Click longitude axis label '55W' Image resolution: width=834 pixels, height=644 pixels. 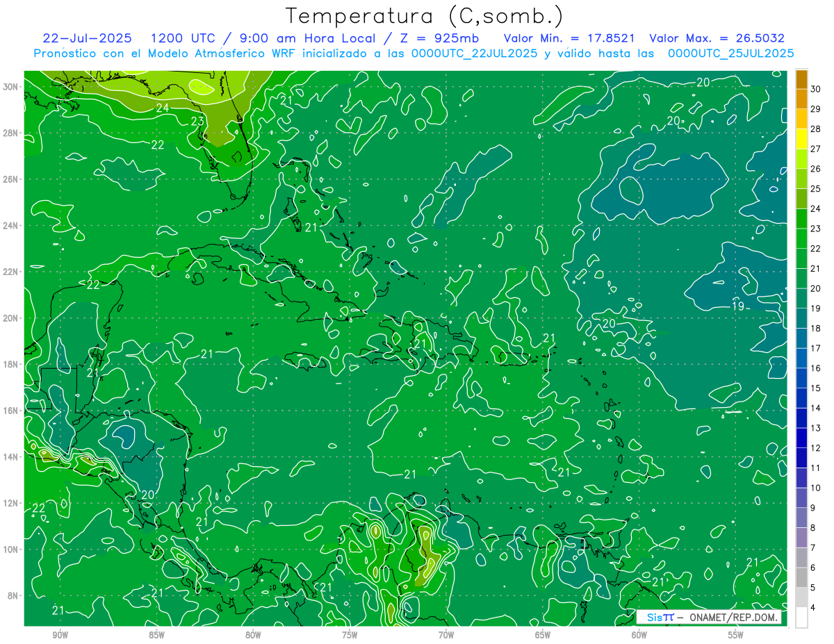pos(736,635)
